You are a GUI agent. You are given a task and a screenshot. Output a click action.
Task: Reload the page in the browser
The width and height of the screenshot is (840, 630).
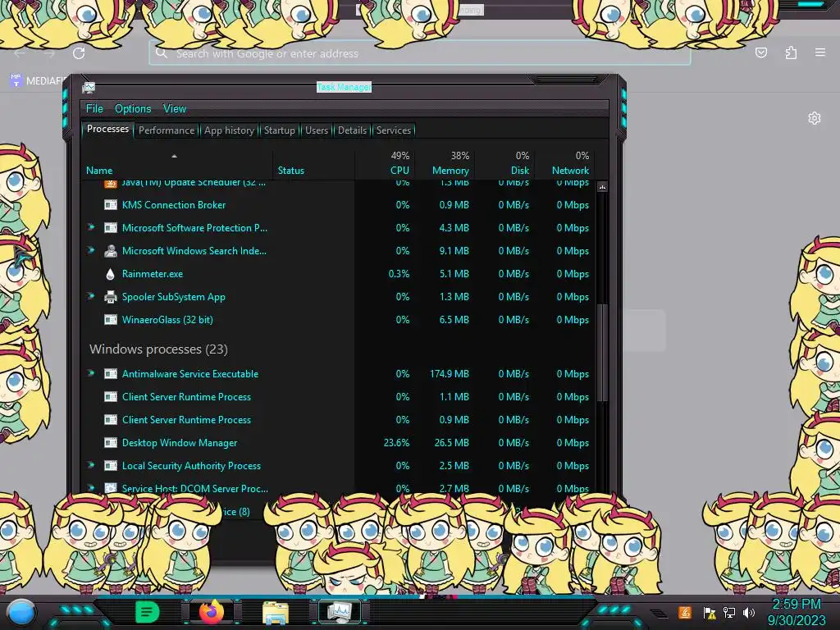(79, 53)
